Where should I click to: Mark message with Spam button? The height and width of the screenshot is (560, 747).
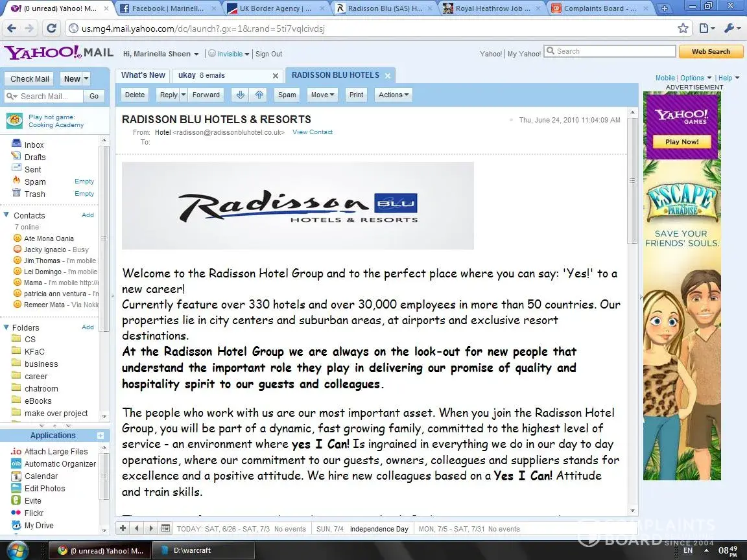(x=287, y=95)
